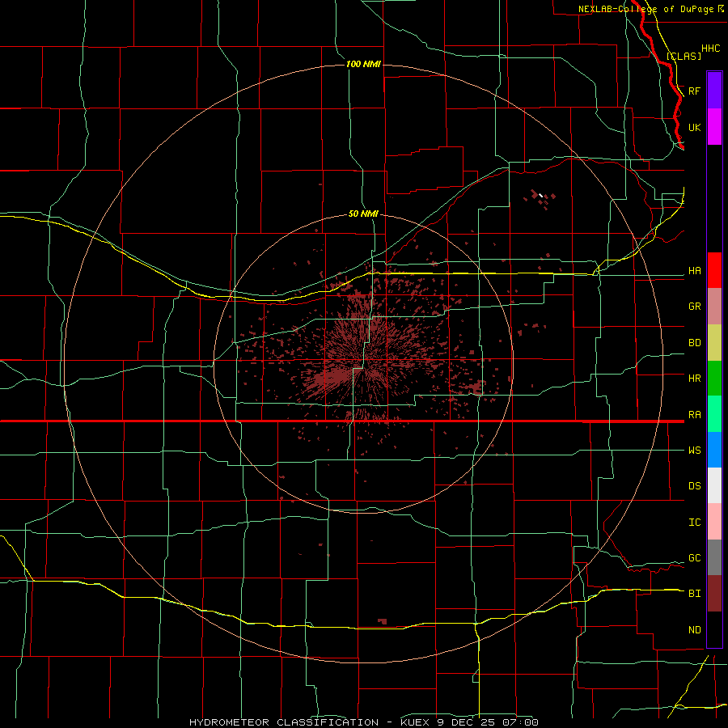This screenshot has width=728, height=728.
Task: Select the WS blue legend swatch
Action: (714, 450)
